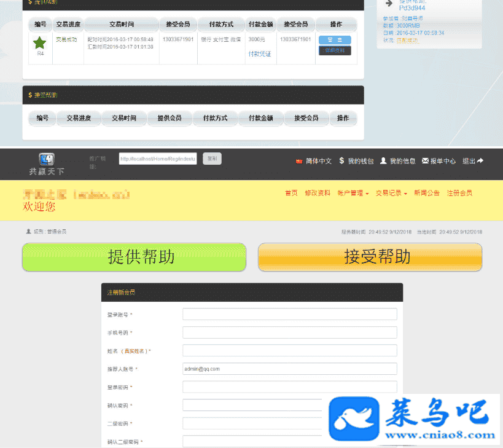Click the 编号 header in 接受帮助 table
The image size is (503, 448).
[x=42, y=118]
